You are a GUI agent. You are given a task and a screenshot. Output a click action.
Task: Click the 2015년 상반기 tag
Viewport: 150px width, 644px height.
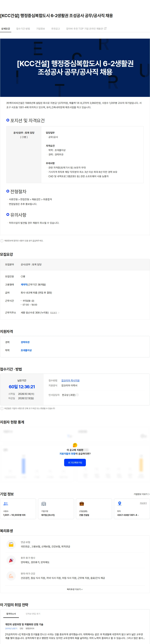tap(11, 628)
